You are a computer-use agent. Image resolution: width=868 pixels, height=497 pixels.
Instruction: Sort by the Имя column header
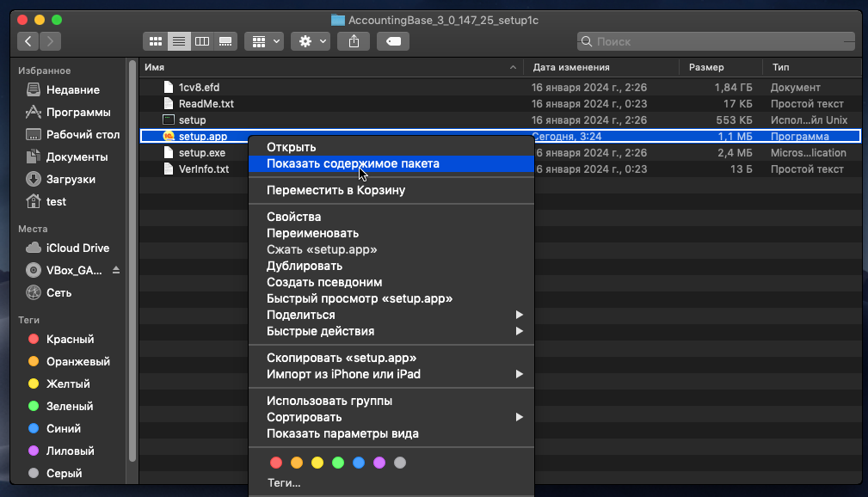coord(330,67)
